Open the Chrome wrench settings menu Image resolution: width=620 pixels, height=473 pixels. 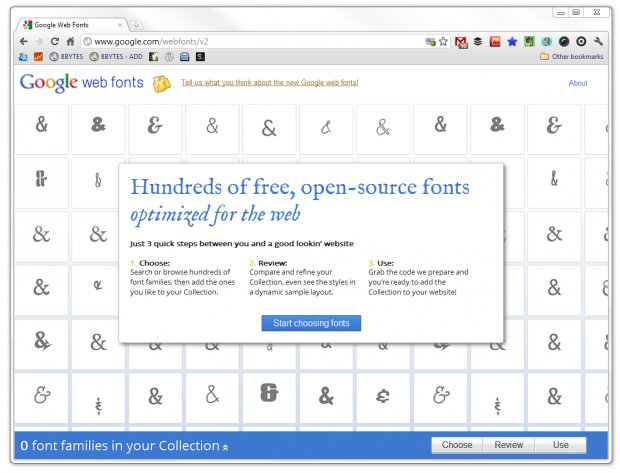pyautogui.click(x=598, y=41)
